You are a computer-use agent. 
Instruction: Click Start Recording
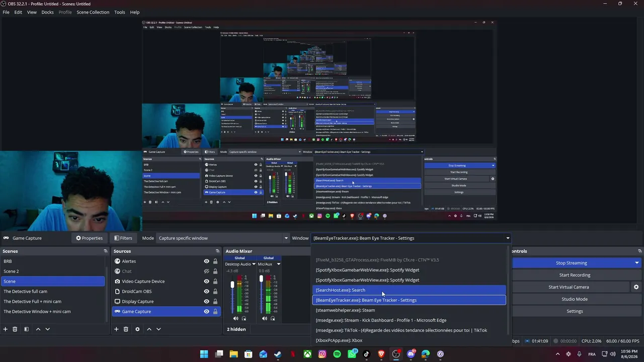575,275
